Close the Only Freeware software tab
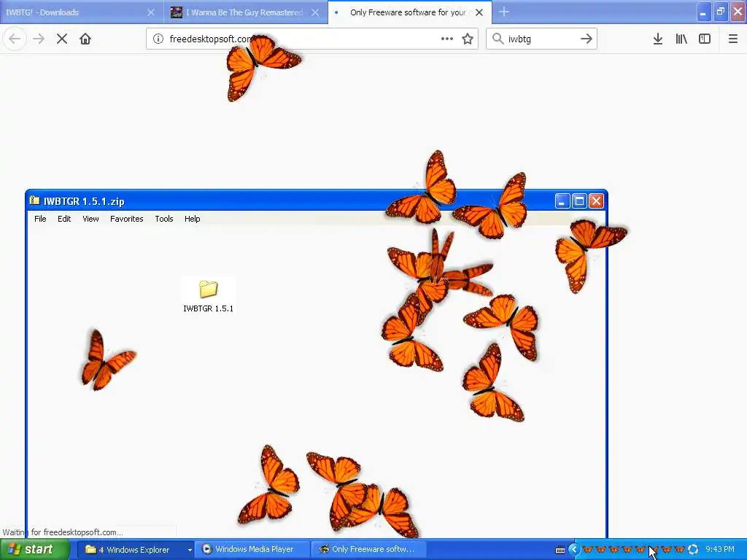The height and width of the screenshot is (560, 747). coord(479,12)
